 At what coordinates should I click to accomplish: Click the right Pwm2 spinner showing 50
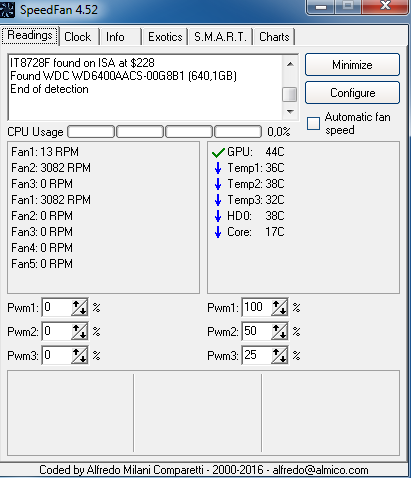tap(279, 331)
